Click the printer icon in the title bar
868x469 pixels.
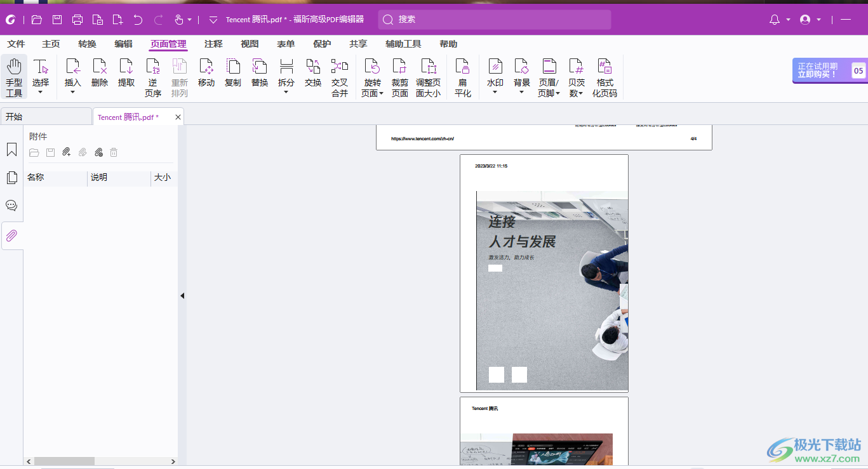point(77,20)
